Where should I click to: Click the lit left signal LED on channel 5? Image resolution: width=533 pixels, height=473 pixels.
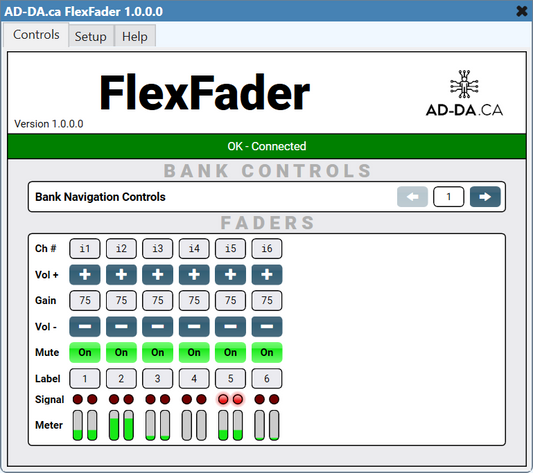click(x=223, y=399)
